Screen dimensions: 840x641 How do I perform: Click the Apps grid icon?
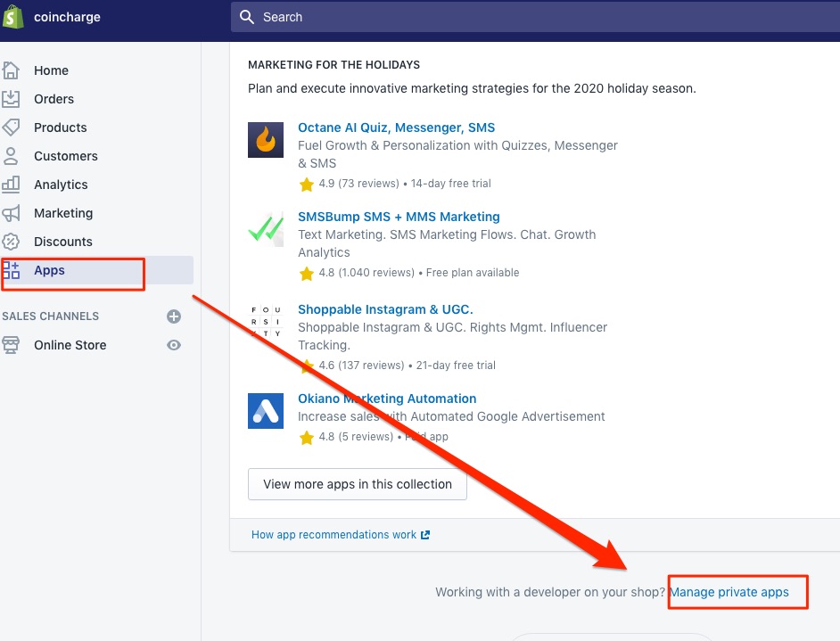[11, 270]
